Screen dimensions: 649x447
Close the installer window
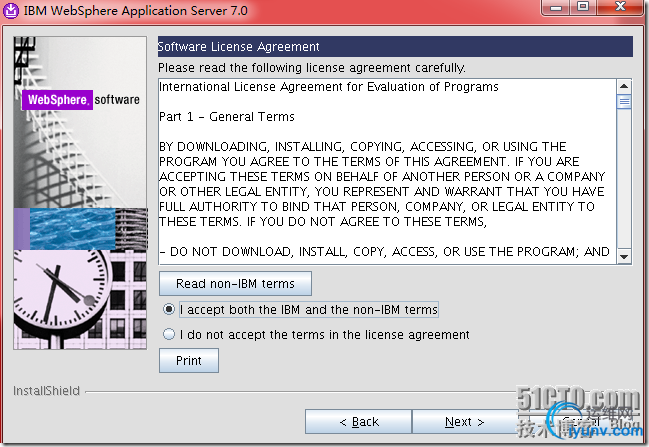pyautogui.click(x=620, y=7)
